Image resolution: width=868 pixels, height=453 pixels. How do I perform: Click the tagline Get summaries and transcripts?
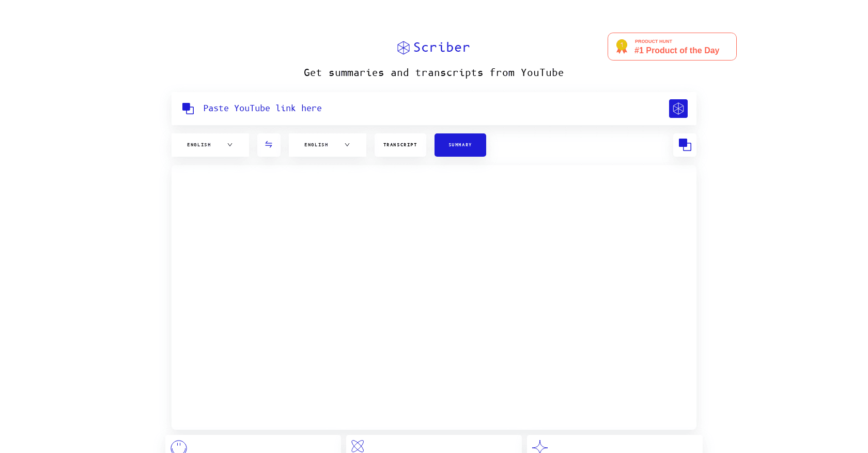[433, 73]
